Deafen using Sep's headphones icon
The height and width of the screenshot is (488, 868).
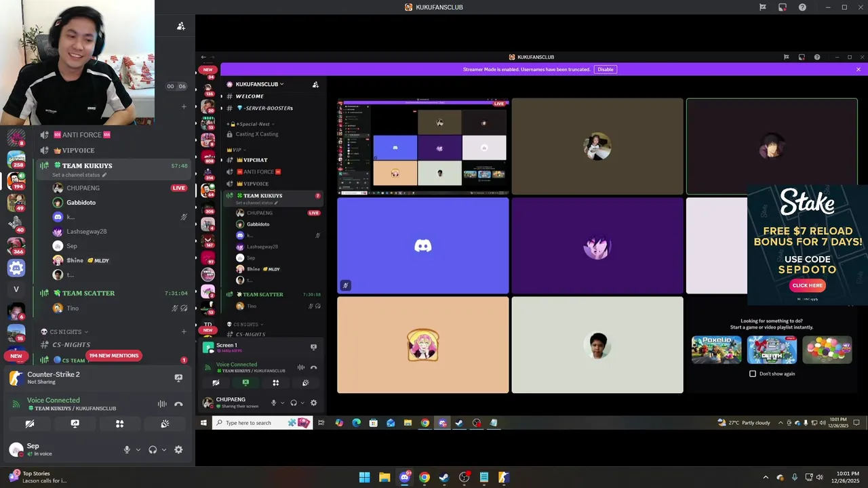[x=153, y=449]
